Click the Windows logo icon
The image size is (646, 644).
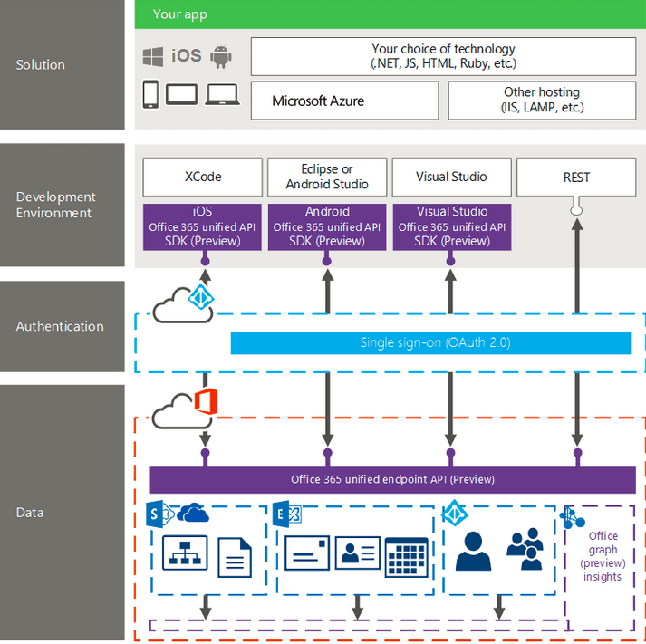(153, 56)
